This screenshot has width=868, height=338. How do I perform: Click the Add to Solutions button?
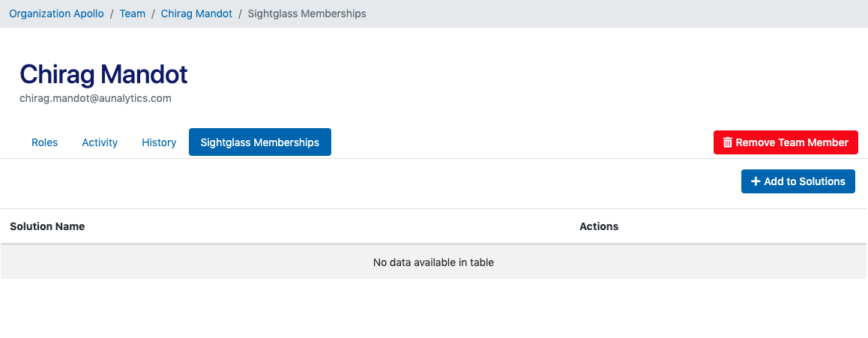(798, 181)
